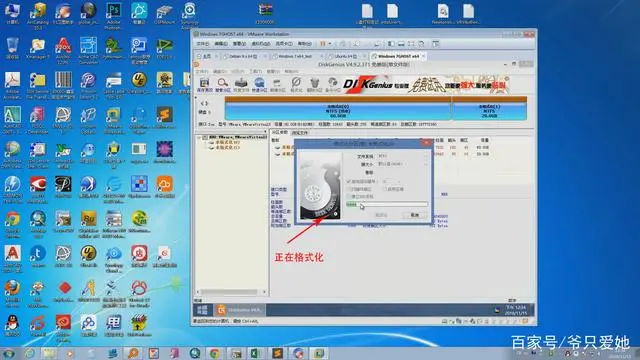Image resolution: width=640 pixels, height=360 pixels.
Task: Click the format progress bar
Action: click(x=387, y=204)
